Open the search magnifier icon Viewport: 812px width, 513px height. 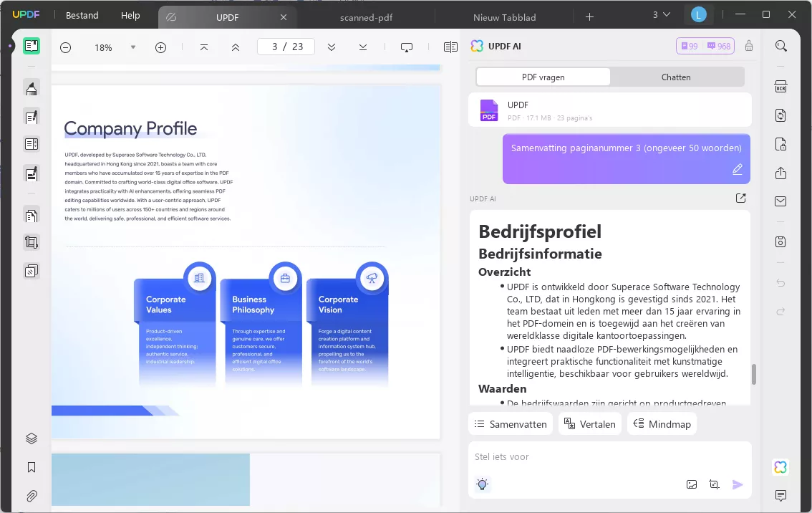(x=781, y=46)
